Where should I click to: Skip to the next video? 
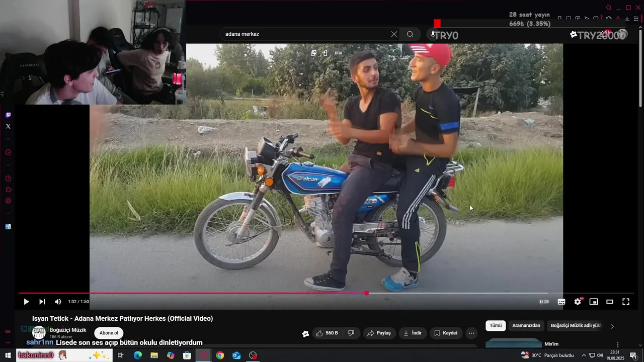[42, 302]
